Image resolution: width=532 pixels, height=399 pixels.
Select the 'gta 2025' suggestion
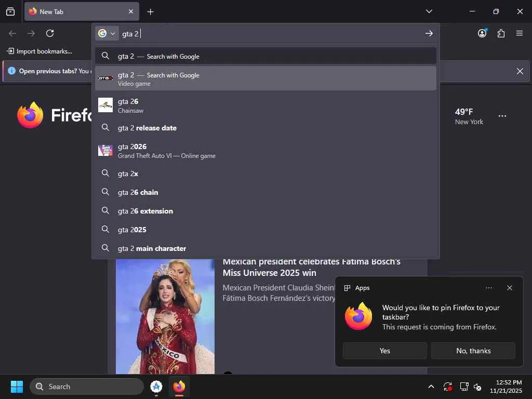tap(265, 229)
